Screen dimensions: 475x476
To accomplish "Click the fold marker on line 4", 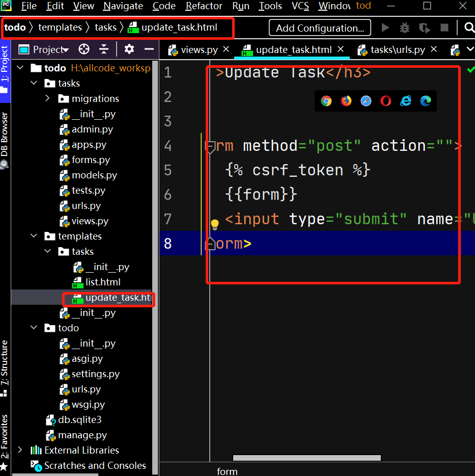I will pyautogui.click(x=210, y=147).
